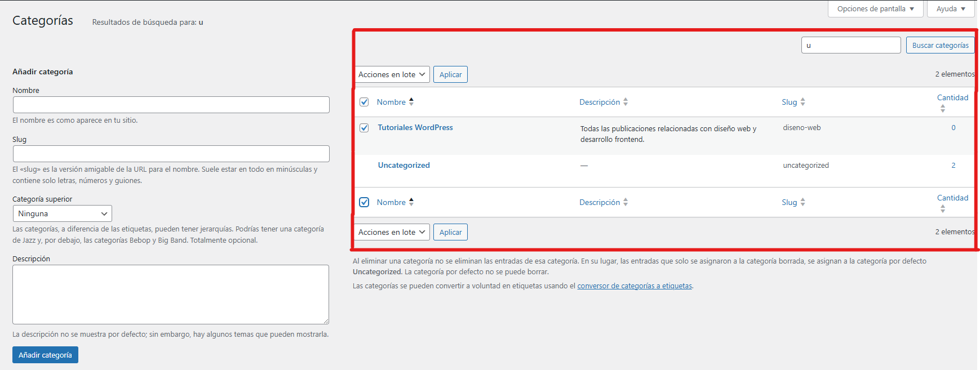The image size is (980, 370).
Task: Click sort arrows beside top Slug header
Action: pos(802,102)
